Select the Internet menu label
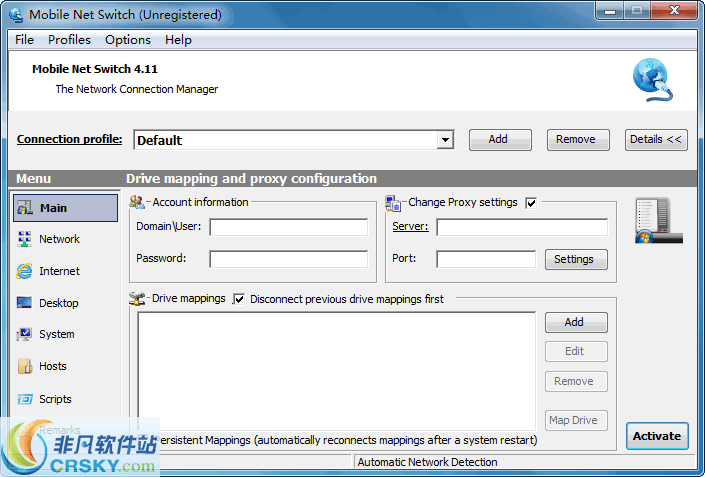 tap(59, 271)
